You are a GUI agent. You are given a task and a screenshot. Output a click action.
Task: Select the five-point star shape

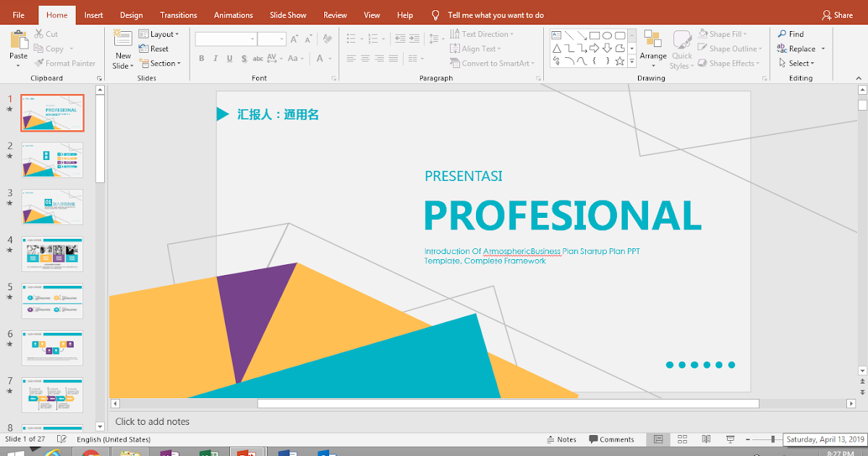620,62
